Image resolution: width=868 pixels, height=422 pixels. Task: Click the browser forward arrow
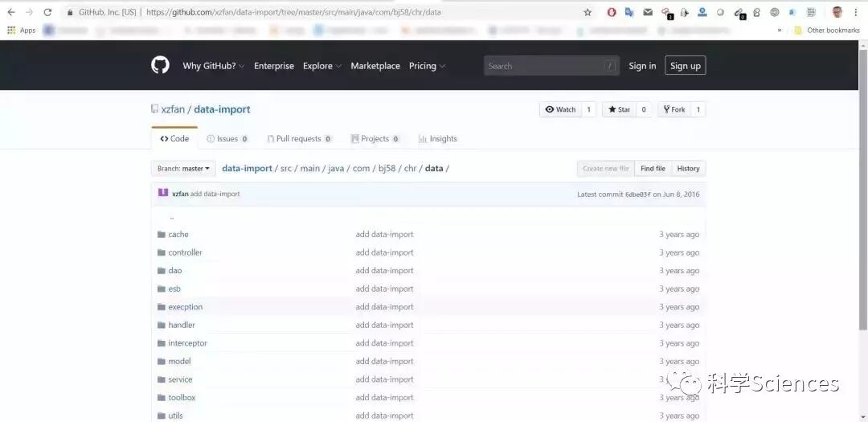[x=29, y=12]
